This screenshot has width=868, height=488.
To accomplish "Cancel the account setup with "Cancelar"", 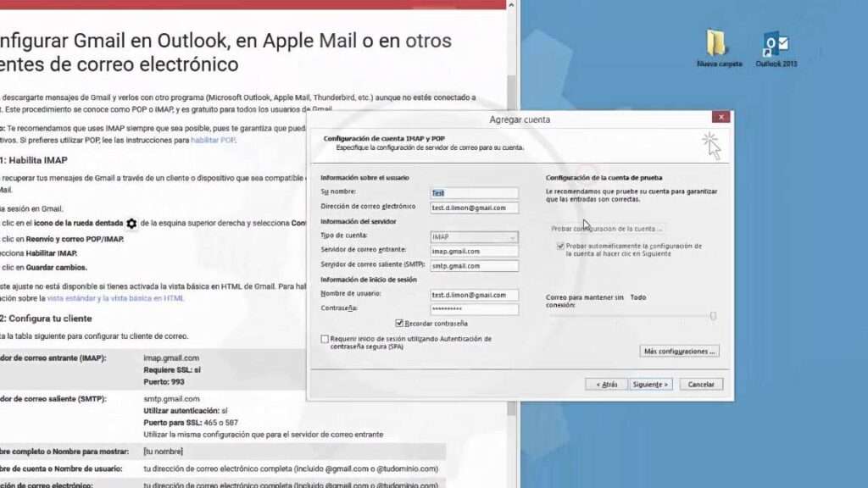I will coord(701,384).
